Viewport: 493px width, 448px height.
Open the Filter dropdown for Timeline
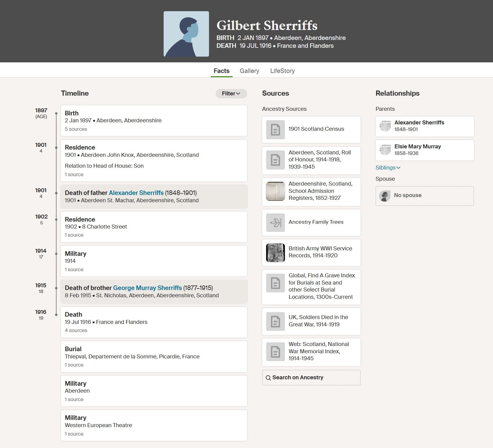(231, 94)
